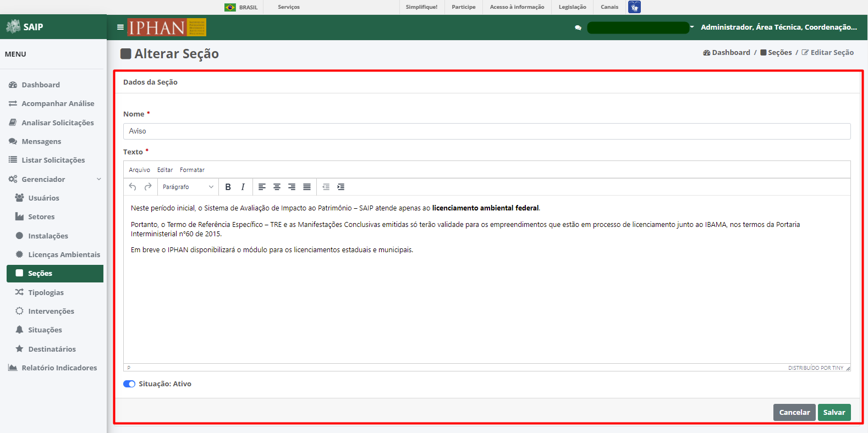Viewport: 868px width, 433px height.
Task: Click the Editar Seção breadcrumb
Action: [x=828, y=52]
